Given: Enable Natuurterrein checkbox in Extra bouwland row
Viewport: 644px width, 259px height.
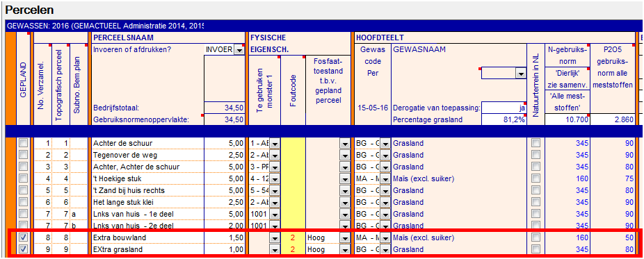Looking at the screenshot, I should (x=536, y=237).
